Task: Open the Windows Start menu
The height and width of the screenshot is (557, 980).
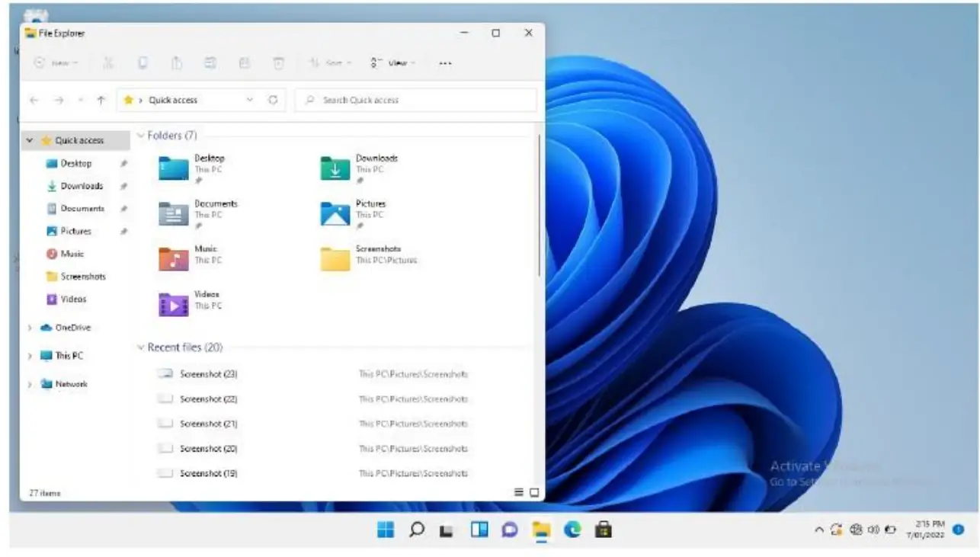Action: pos(386,530)
